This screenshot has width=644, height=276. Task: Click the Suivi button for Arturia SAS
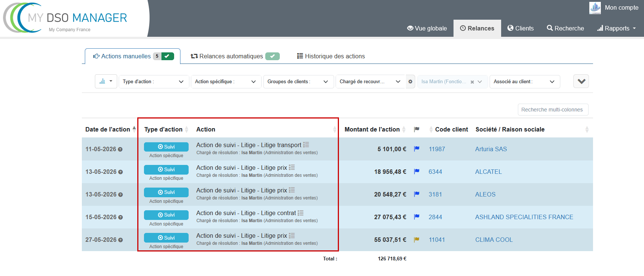[166, 147]
